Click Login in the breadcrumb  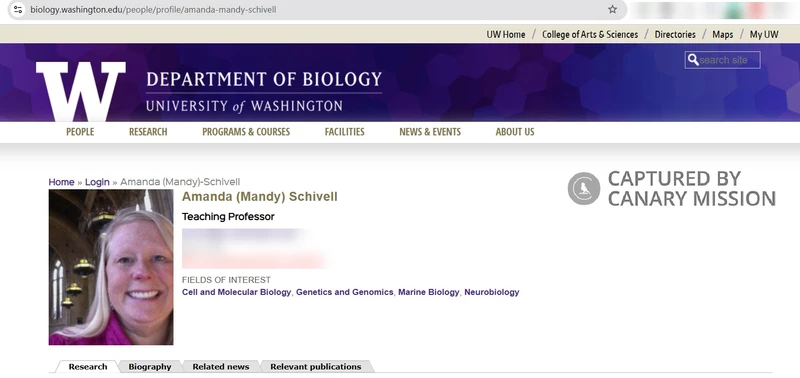(x=97, y=182)
